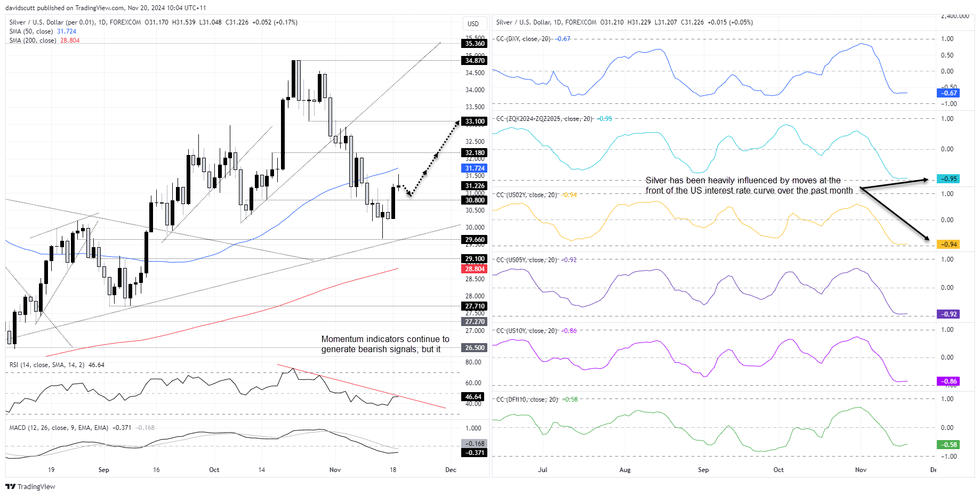980x496 pixels.
Task: Click the Aug label on right chart time axis
Action: point(625,470)
